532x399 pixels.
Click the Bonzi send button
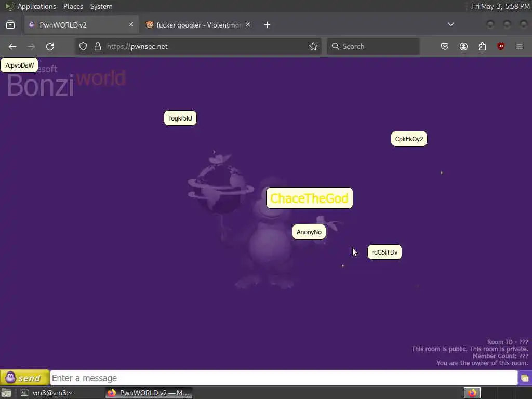pos(25,378)
